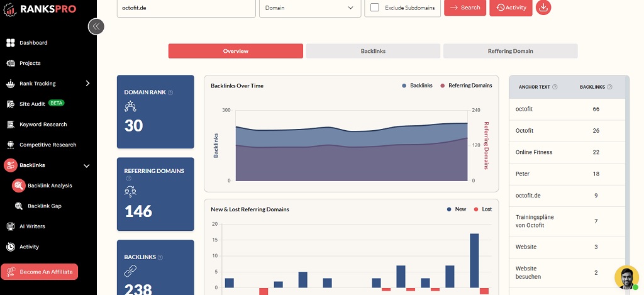Click the Rank Tracking icon
Screen dimensions: 644x295
tap(11, 84)
